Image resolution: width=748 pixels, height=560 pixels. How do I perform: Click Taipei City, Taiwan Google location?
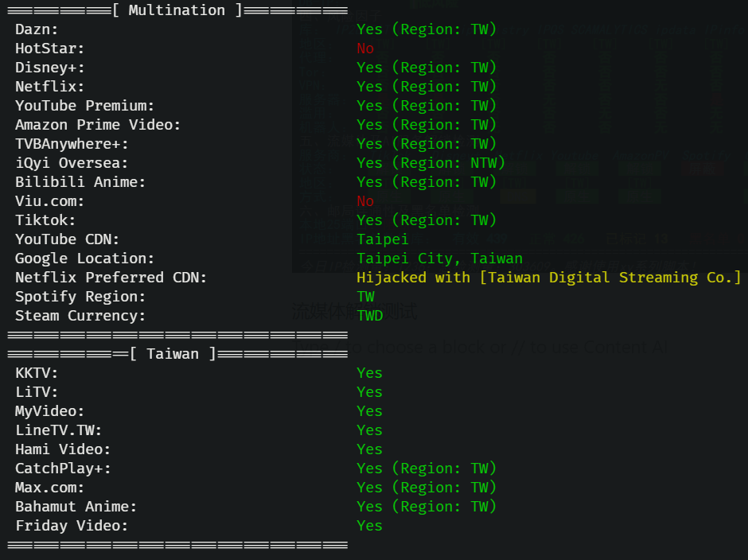pos(439,259)
